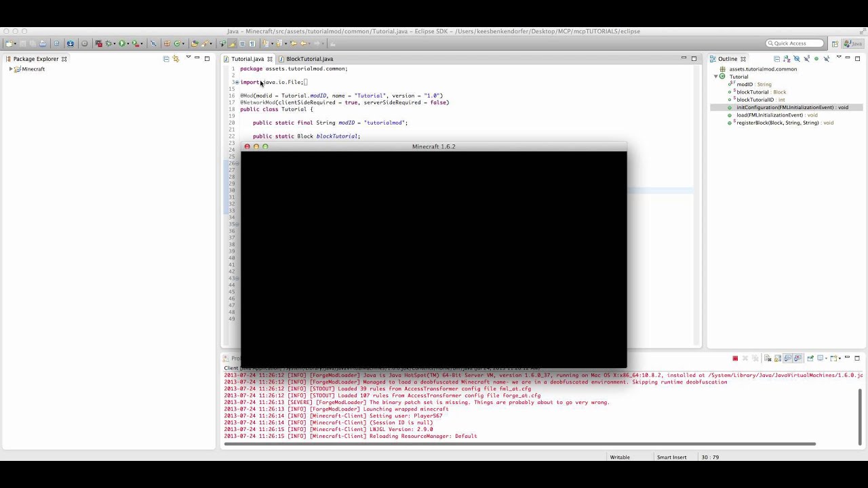Close the Tutorial.java tab
868x488 pixels.
tap(269, 59)
